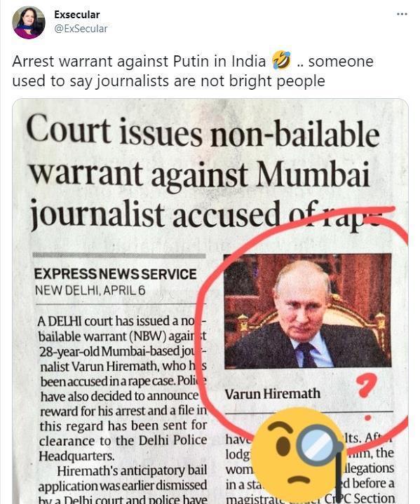Click headline line "Court issues non-bailable"
The height and width of the screenshot is (504, 420).
203,132
